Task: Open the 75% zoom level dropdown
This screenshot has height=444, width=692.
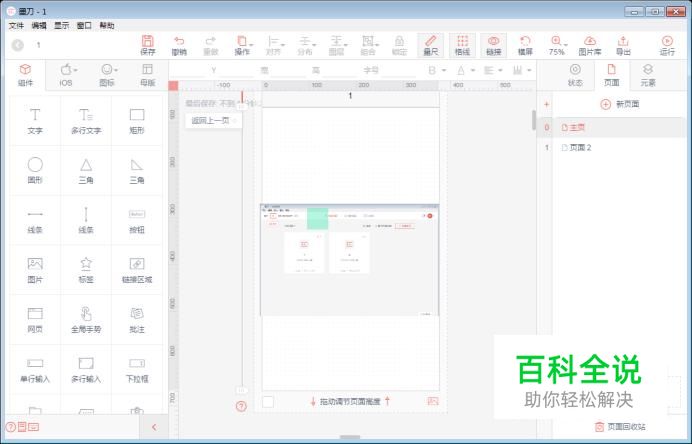Action: click(557, 45)
